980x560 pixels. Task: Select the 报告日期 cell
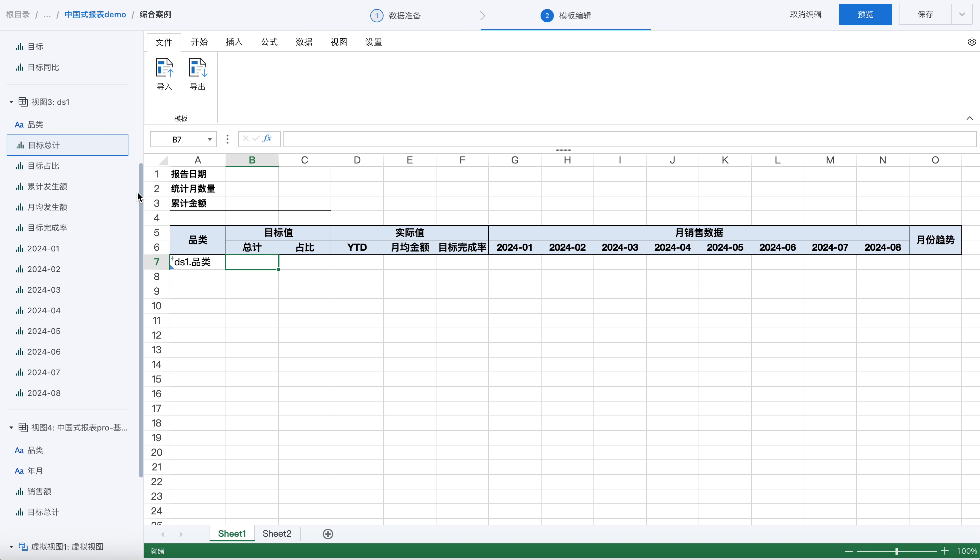click(198, 174)
